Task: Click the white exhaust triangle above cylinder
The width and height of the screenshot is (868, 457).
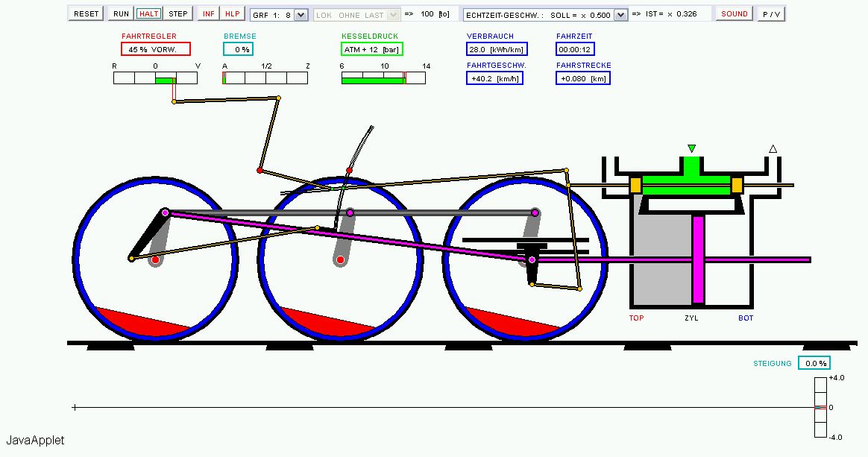Action: [x=773, y=149]
